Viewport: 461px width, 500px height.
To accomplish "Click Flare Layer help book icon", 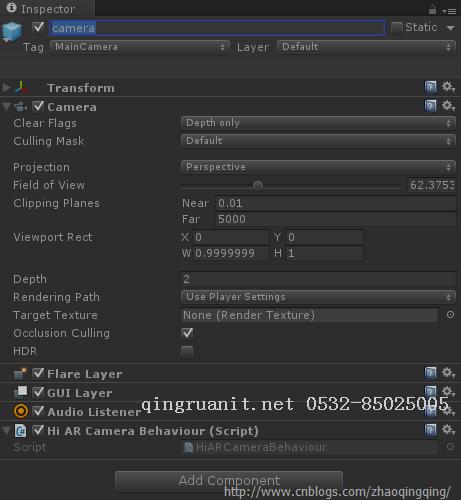I will click(x=430, y=373).
